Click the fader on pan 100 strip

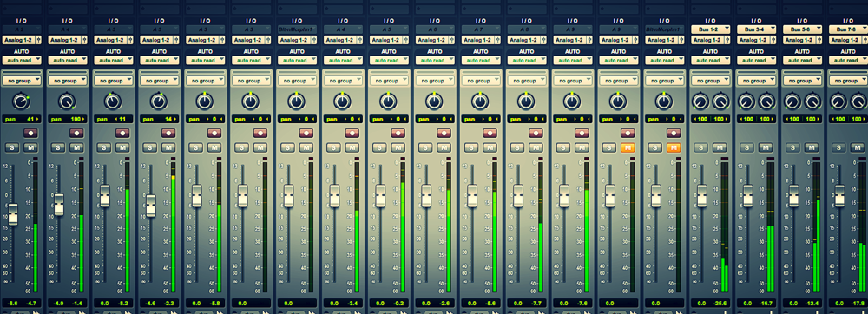(59, 204)
